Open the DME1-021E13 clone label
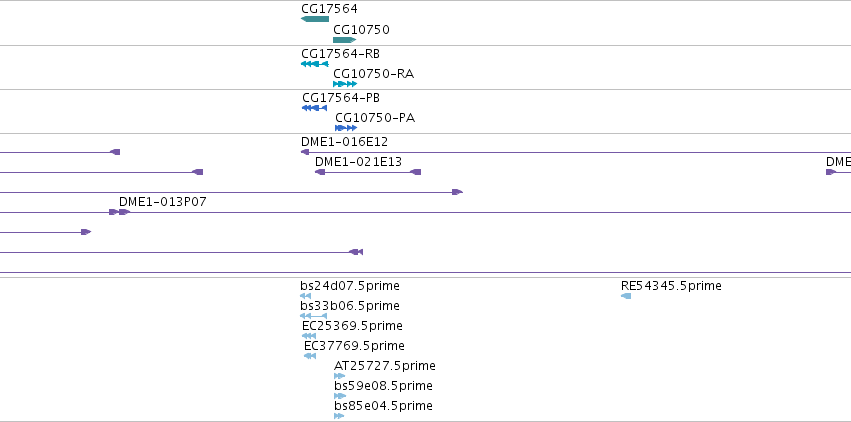The height and width of the screenshot is (422, 851). pos(358,162)
